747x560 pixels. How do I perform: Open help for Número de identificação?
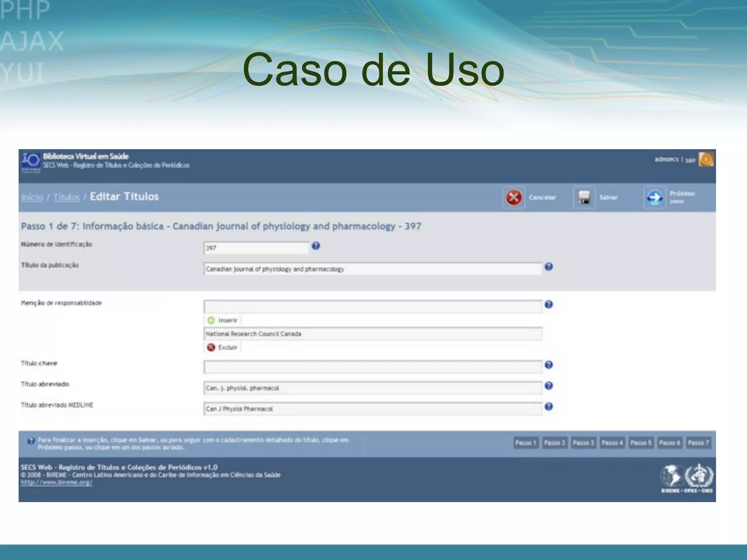316,246
